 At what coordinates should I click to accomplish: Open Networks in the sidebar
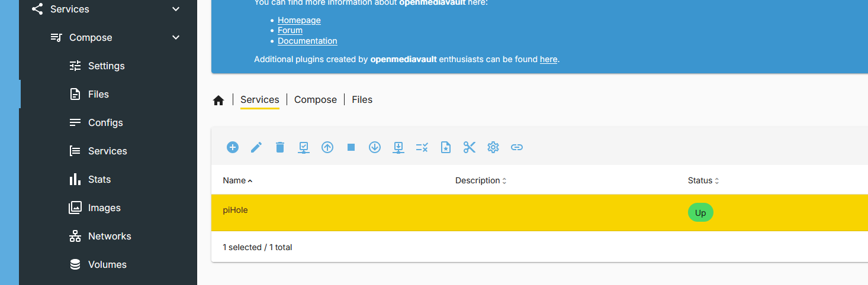[x=108, y=236]
